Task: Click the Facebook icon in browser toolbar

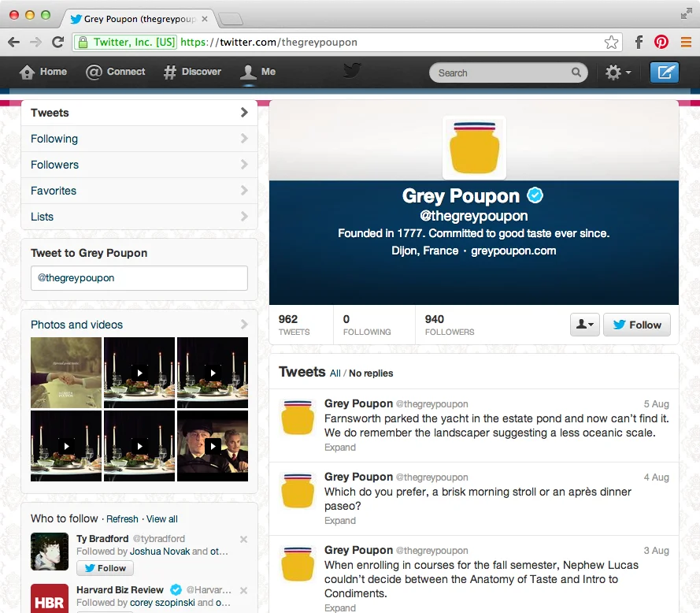Action: pyautogui.click(x=638, y=42)
